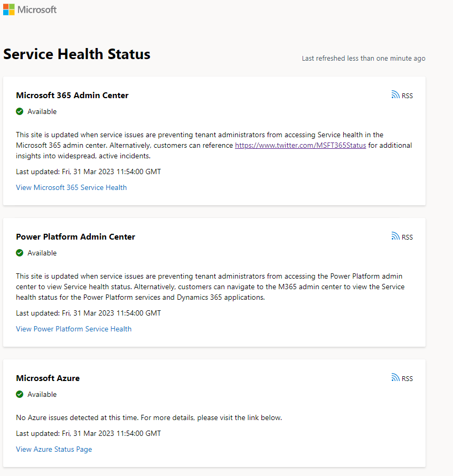Click Available status text under Microsoft Azure

42,394
